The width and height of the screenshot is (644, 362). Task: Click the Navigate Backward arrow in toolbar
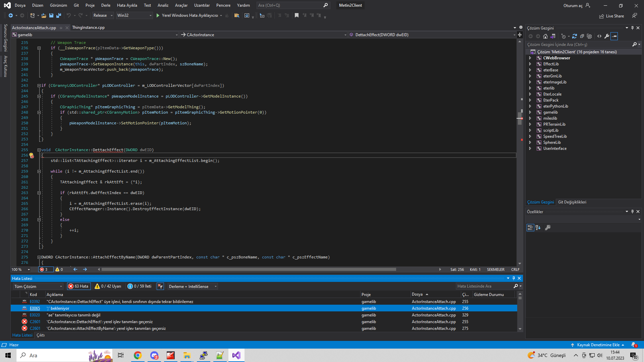[11, 15]
